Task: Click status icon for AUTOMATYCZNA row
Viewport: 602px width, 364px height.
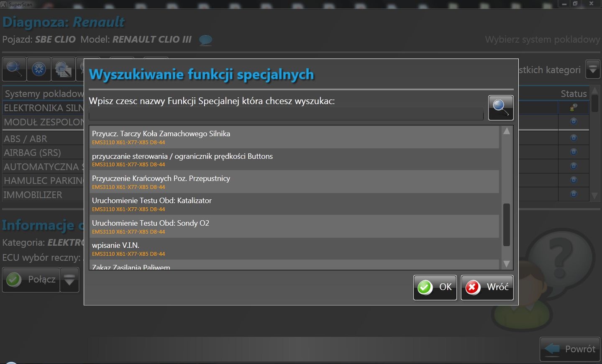Action: [x=574, y=166]
